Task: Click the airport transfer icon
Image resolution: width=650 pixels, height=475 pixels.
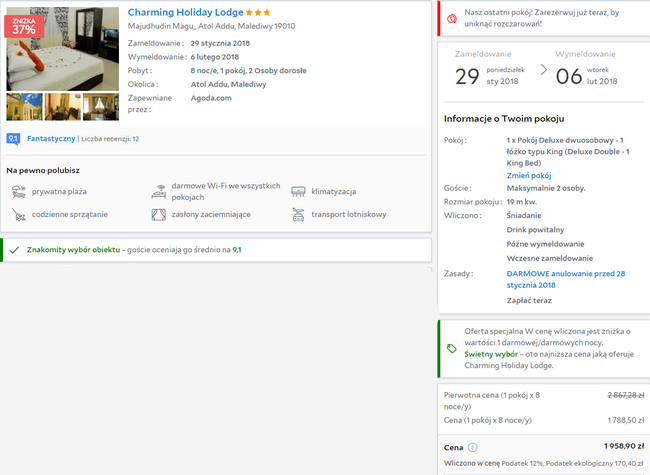Action: (x=298, y=214)
